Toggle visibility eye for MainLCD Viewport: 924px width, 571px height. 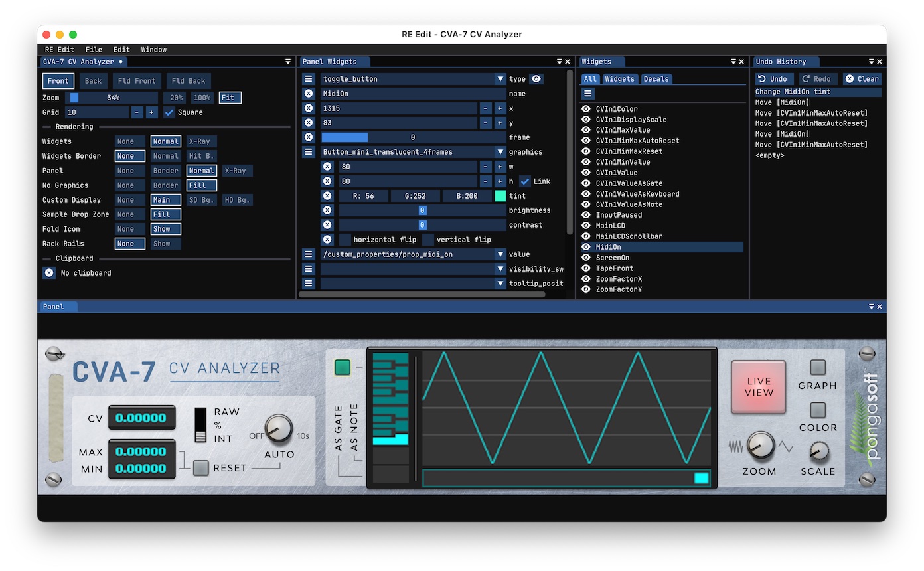click(586, 226)
